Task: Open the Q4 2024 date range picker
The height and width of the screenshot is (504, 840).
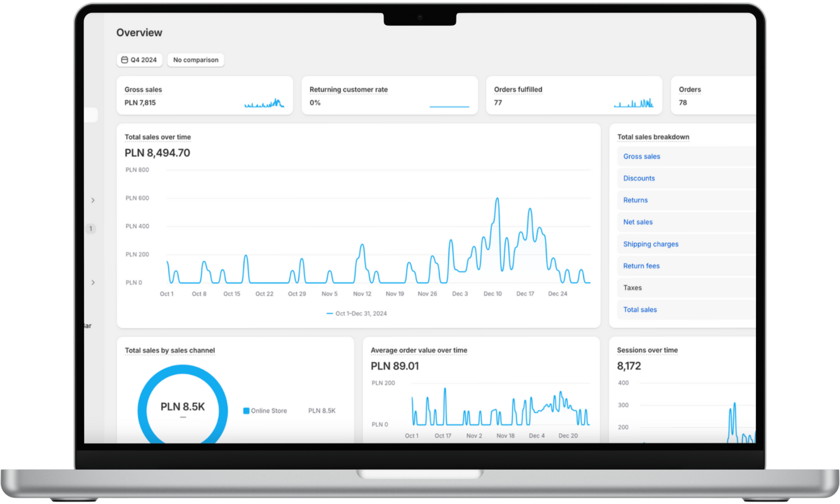Action: 139,60
